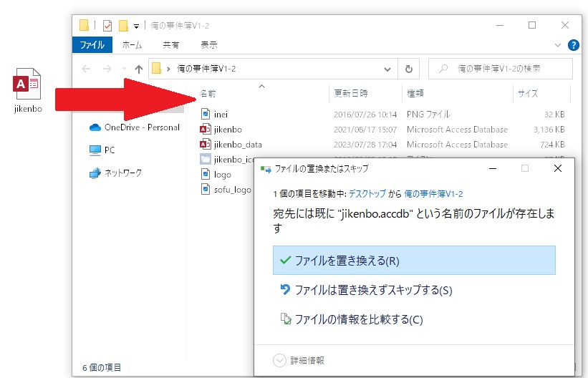Select the jikenbo_data Access database file

(x=238, y=145)
